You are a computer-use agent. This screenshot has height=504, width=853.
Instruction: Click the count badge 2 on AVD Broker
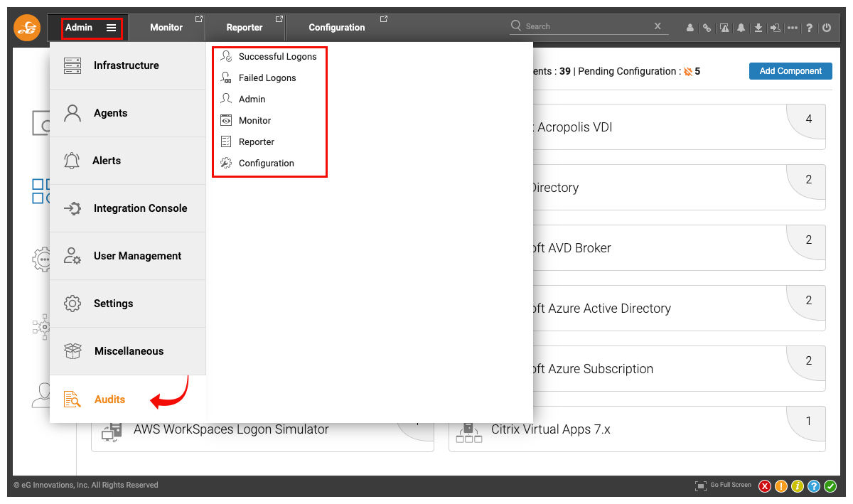click(808, 240)
